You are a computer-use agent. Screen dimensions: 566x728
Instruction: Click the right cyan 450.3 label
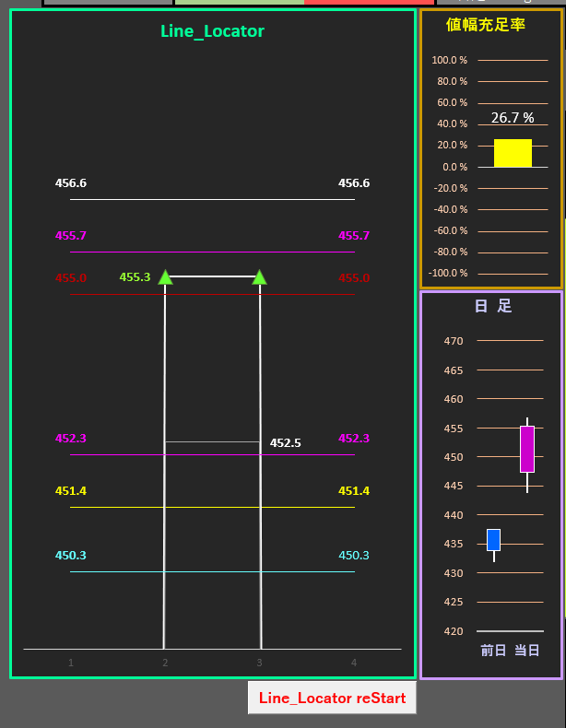pos(354,556)
